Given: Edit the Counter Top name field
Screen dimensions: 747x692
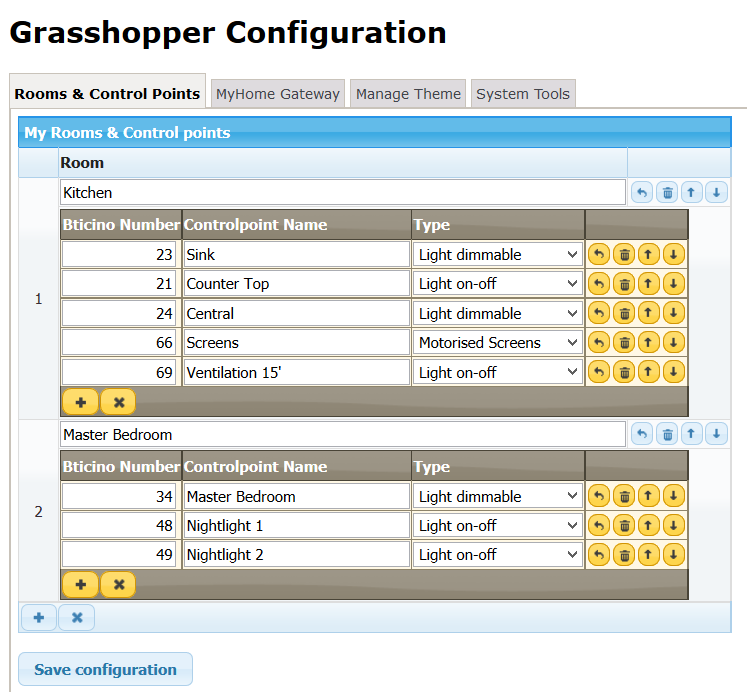Looking at the screenshot, I should 296,284.
